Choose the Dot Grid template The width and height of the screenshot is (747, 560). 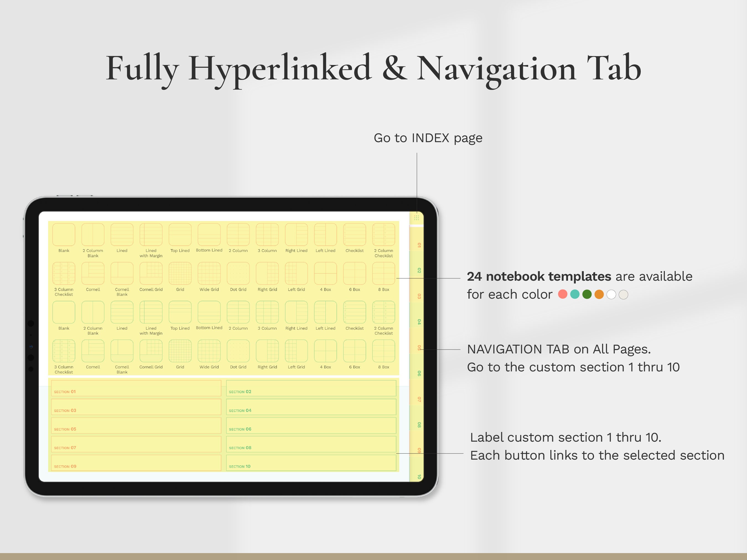(238, 274)
